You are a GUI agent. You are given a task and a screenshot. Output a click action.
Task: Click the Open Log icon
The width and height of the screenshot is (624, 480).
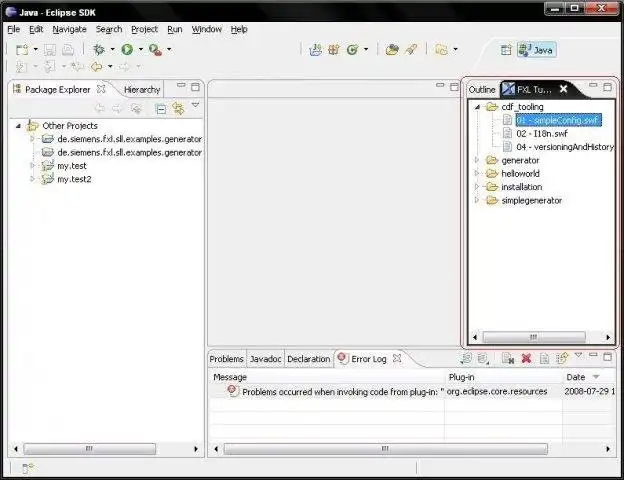pyautogui.click(x=544, y=359)
